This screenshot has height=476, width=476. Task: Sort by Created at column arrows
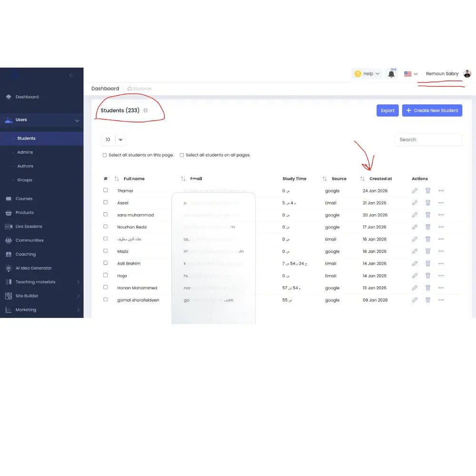pos(362,179)
